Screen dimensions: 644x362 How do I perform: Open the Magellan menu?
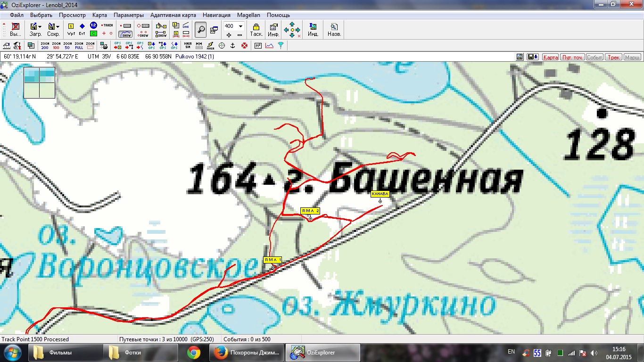point(248,15)
